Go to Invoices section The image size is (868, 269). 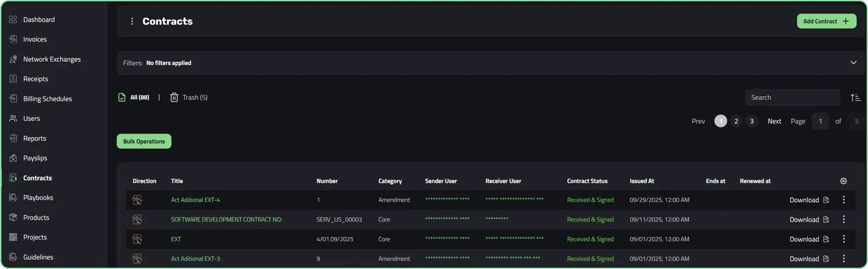(35, 39)
